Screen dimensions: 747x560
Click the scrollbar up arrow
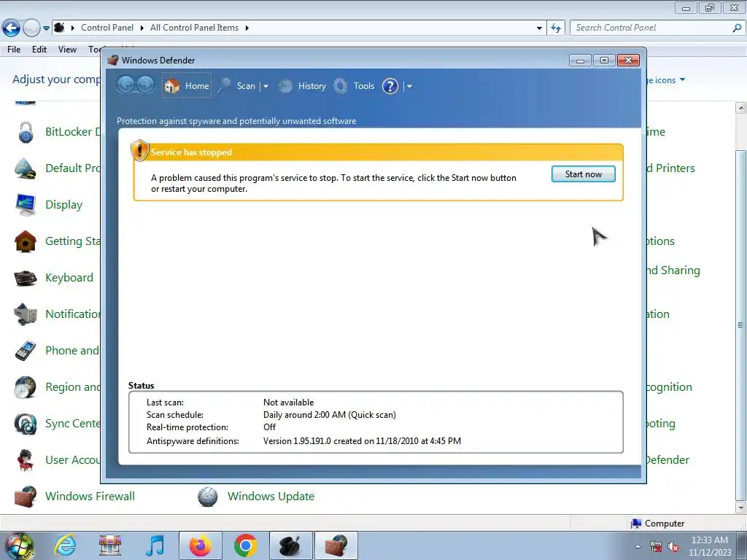(740, 108)
